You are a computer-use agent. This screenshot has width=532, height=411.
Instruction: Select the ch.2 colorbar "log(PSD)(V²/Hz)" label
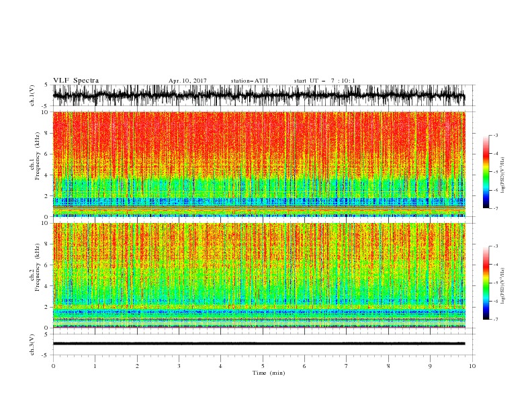pos(502,286)
